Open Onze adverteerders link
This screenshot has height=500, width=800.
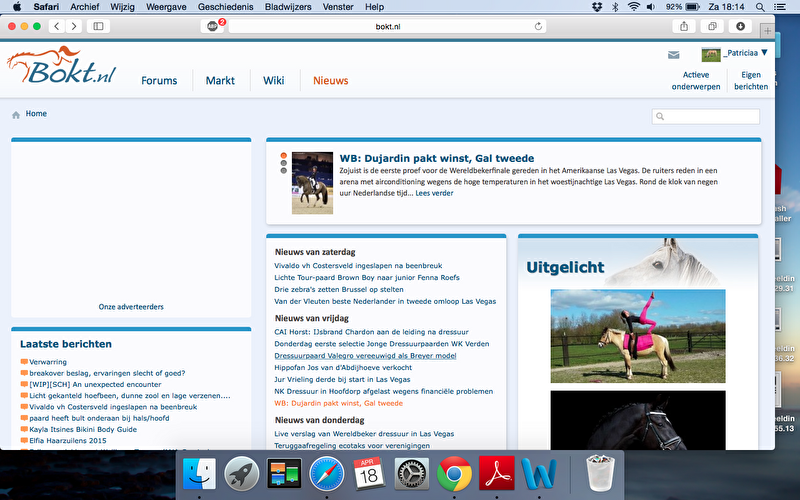tap(131, 307)
